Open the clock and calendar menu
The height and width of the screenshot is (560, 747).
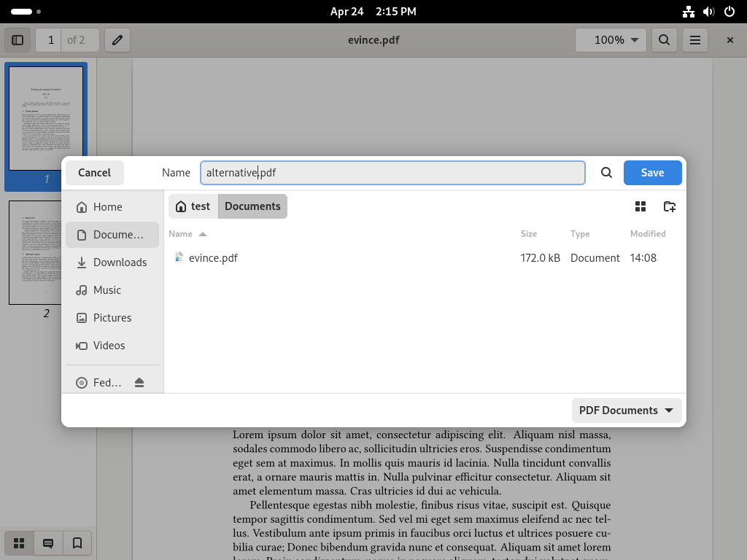[x=373, y=12]
